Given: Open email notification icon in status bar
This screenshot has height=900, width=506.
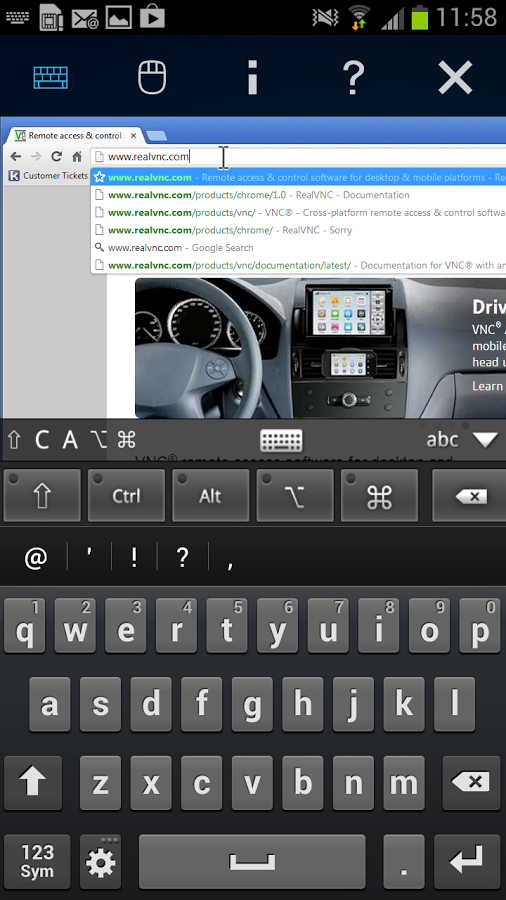Looking at the screenshot, I should click(85, 18).
